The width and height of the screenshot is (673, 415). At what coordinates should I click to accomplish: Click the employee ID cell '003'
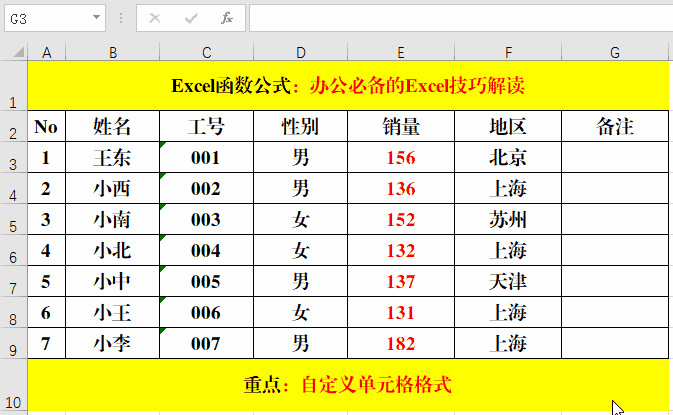click(x=206, y=219)
